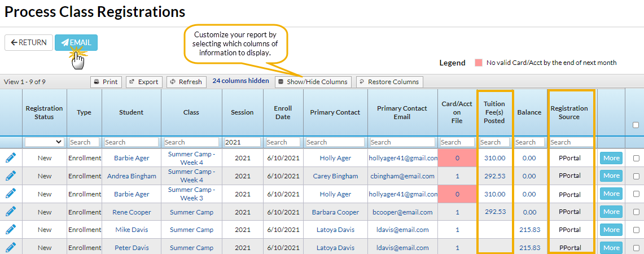Viewport: 644px width, 254px height.
Task: Edit Andrea Bingham row pencil icon
Action: 11,176
